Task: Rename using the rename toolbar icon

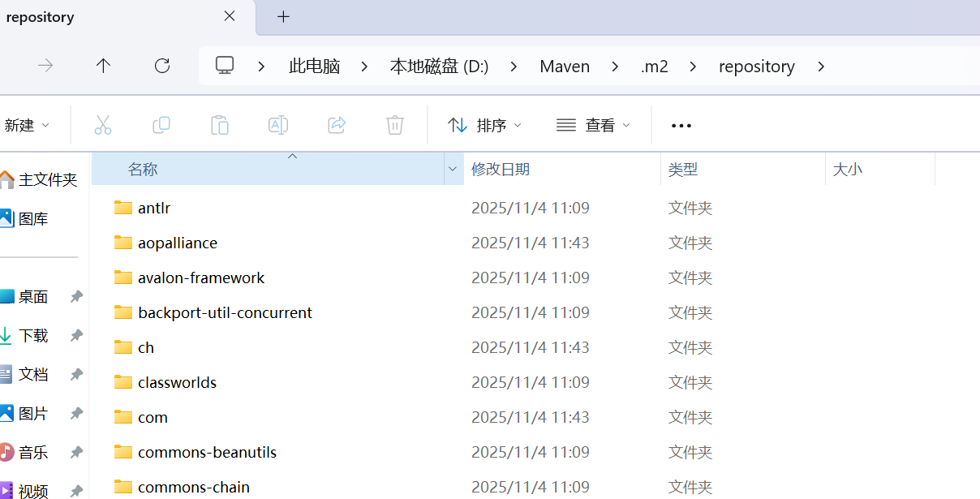Action: (278, 125)
